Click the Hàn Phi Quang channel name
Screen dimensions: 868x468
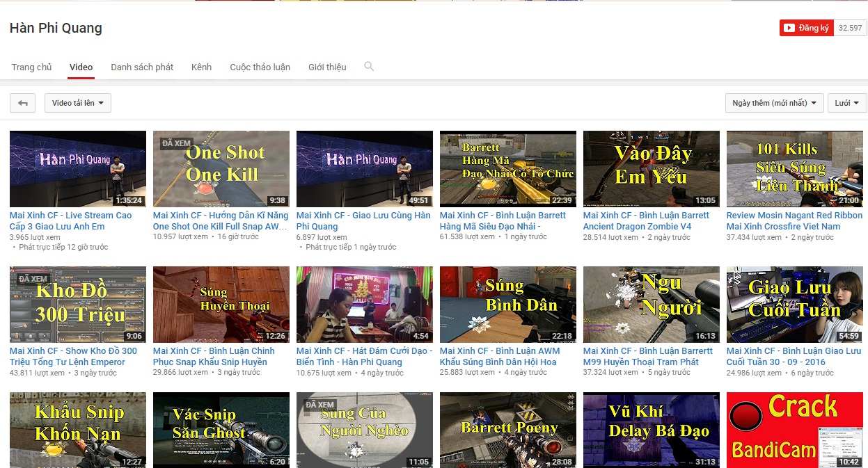56,29
